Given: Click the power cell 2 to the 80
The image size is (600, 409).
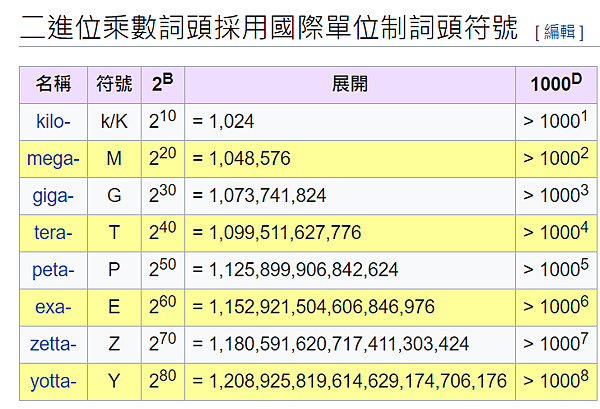Looking at the screenshot, I should [163, 381].
